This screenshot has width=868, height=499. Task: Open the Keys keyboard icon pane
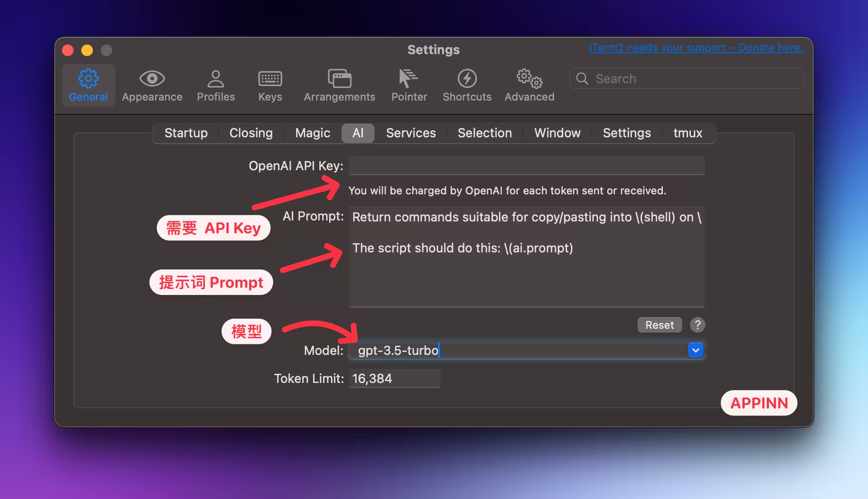pos(270,86)
